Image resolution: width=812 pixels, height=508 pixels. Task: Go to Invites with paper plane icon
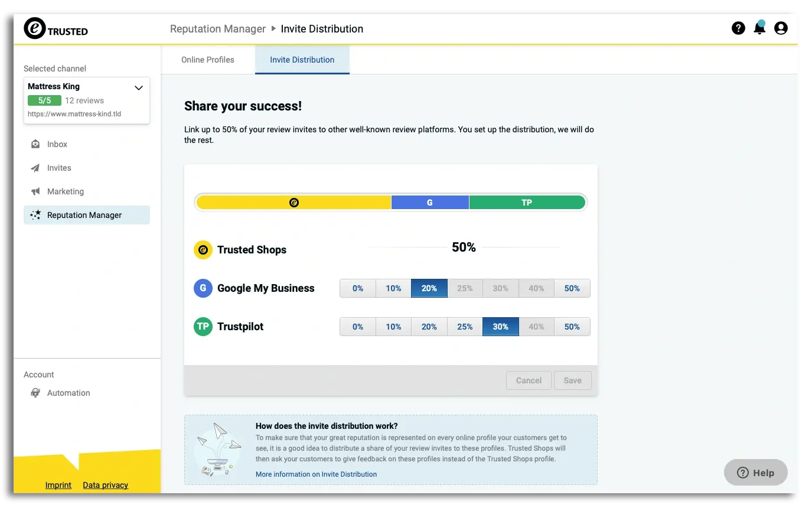(x=58, y=168)
